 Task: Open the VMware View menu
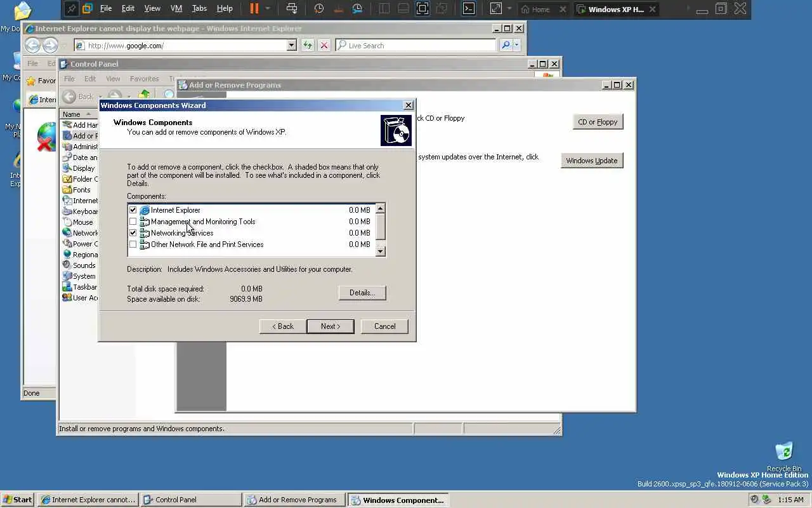click(x=152, y=8)
